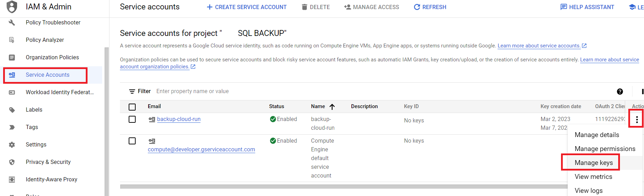Check the Compute Engine default account checkbox
This screenshot has width=644, height=196.
(132, 141)
